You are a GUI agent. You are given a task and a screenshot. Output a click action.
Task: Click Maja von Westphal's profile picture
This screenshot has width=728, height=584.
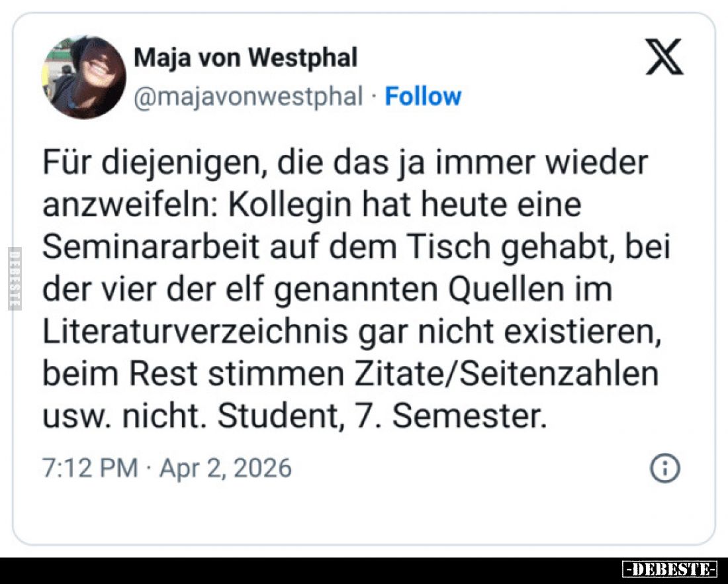(x=83, y=77)
